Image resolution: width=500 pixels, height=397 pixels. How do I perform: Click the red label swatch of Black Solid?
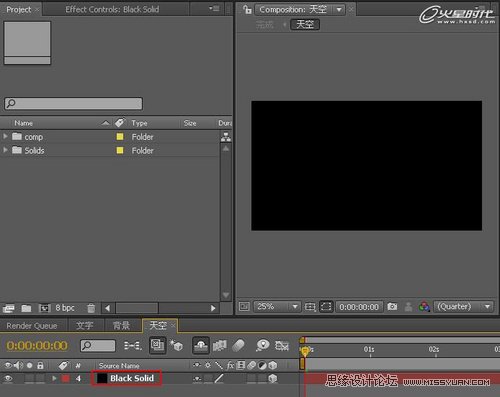tap(66, 378)
